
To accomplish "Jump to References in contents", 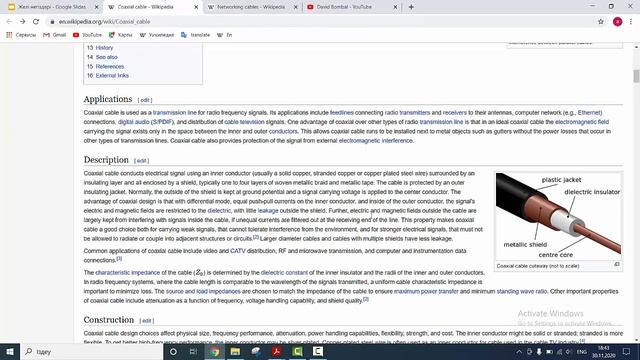I will tap(110, 67).
